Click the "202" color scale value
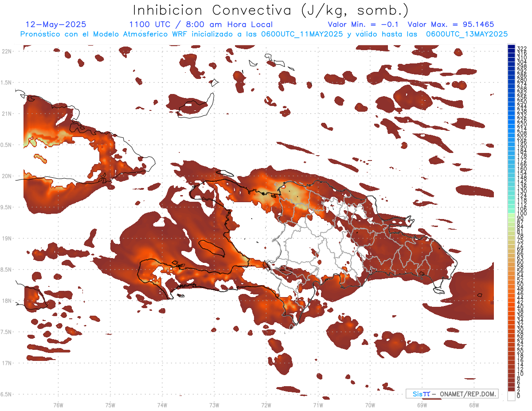 522,137
